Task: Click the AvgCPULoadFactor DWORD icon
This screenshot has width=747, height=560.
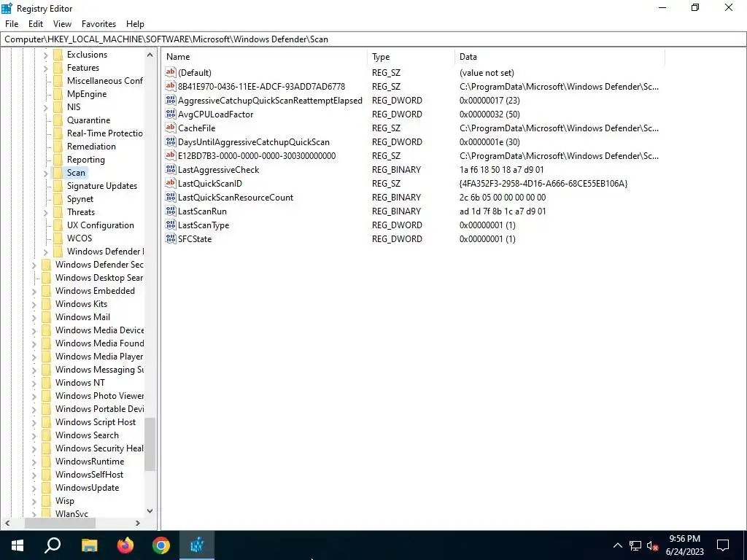Action: point(171,114)
